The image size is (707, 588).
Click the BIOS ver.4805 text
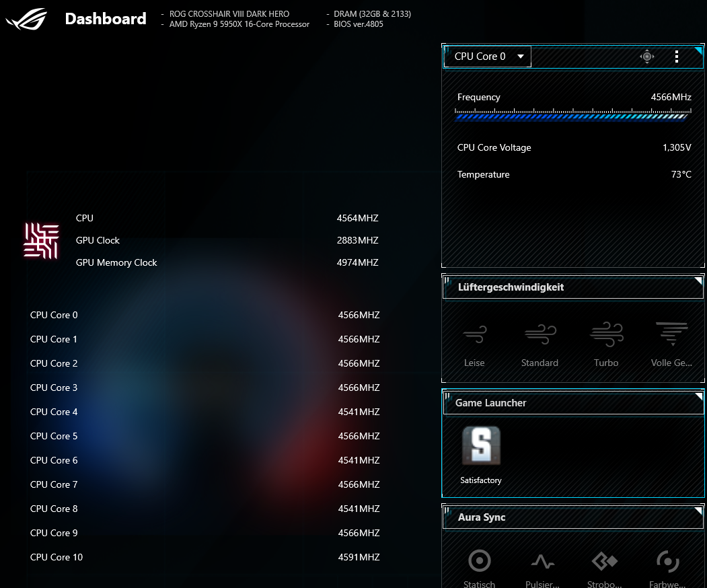coord(359,24)
